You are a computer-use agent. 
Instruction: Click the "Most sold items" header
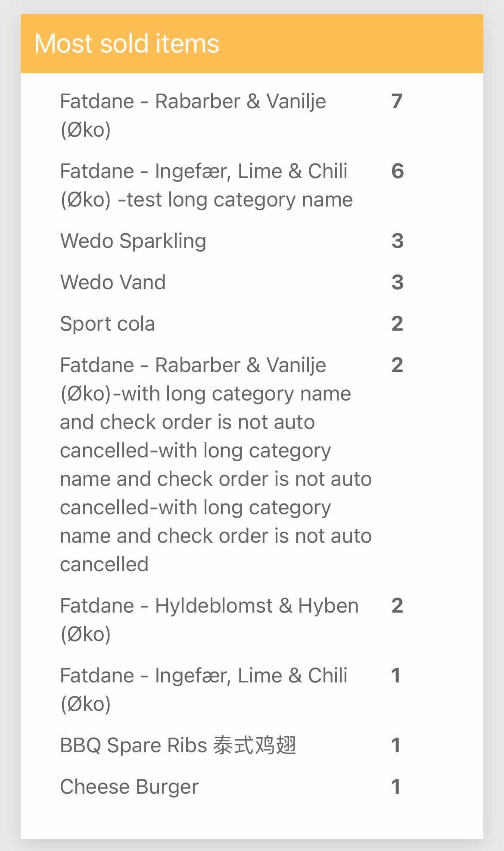(x=127, y=44)
